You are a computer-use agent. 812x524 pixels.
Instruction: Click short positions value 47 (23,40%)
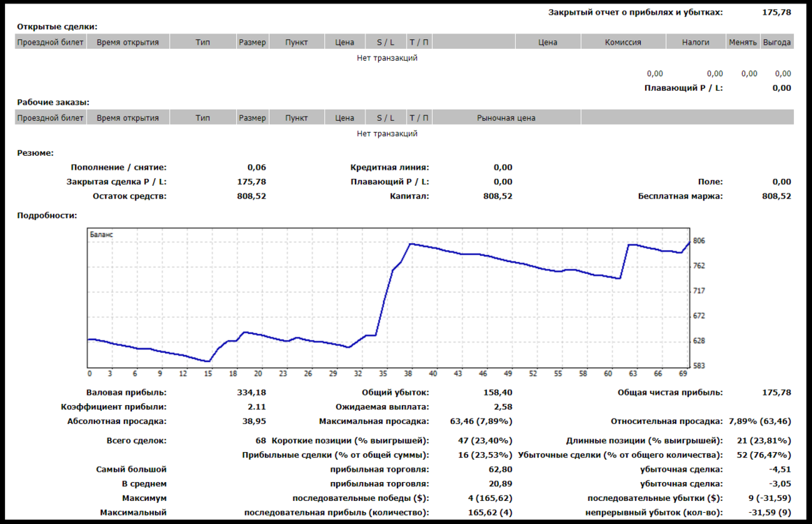(485, 441)
